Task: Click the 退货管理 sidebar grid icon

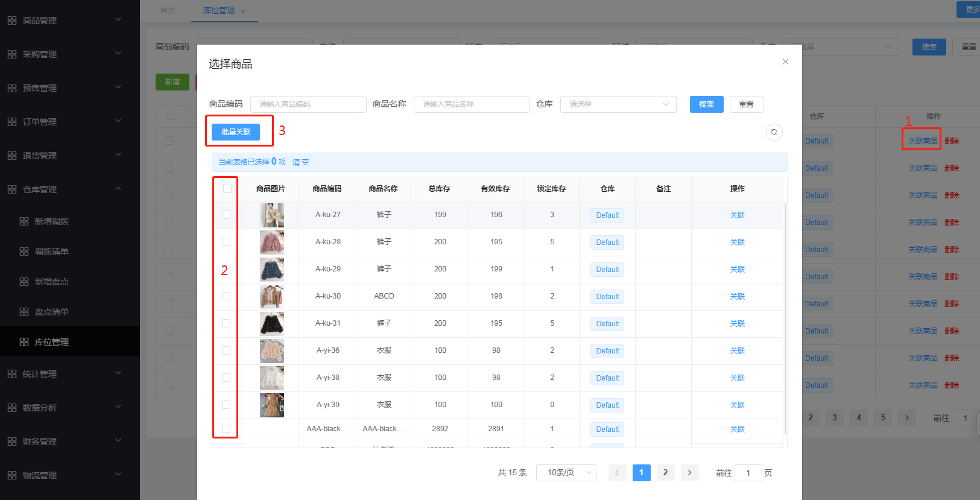Action: [12, 156]
